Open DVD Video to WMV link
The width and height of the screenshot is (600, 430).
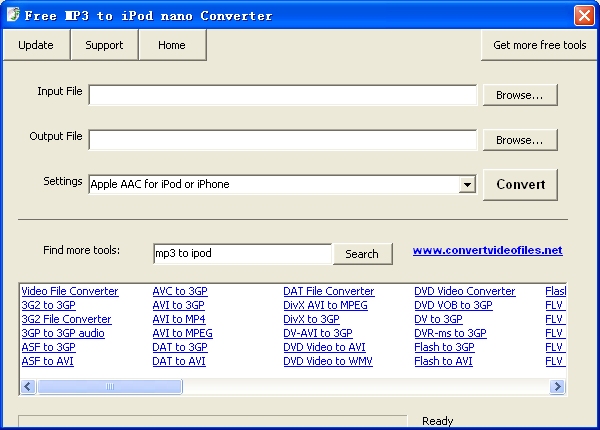pos(328,361)
